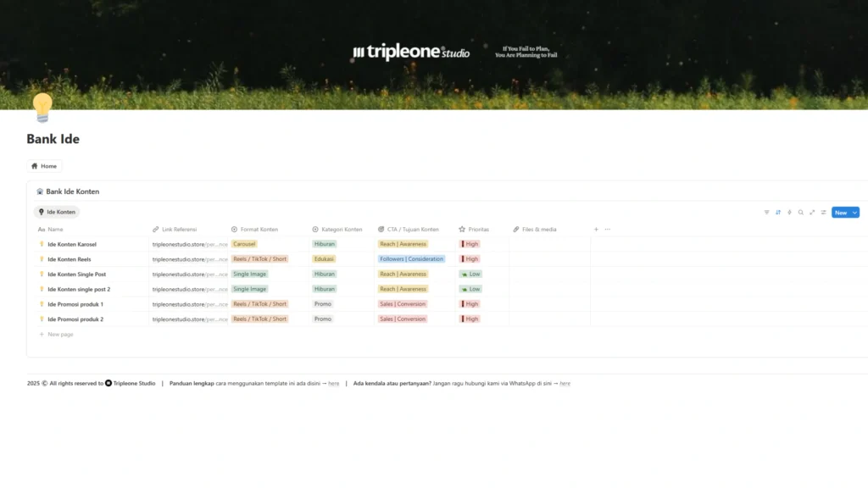Viewport: 868px width, 488px height.
Task: Click the Home navigation button
Action: tap(44, 166)
